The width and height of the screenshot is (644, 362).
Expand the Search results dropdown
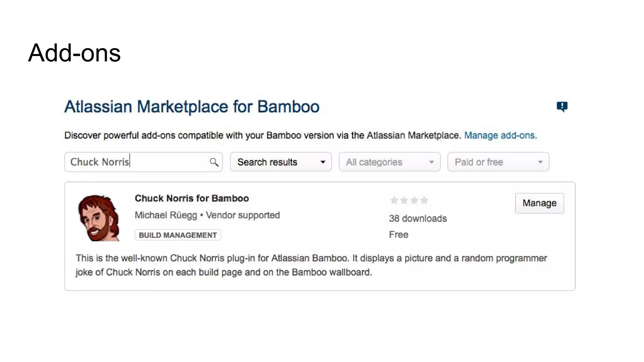[281, 162]
